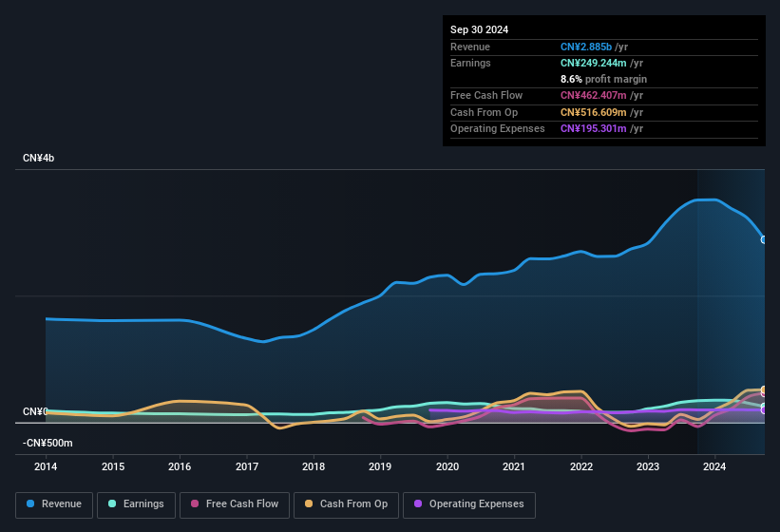Click the 2015 x-axis label
This screenshot has width=780, height=532.
tap(113, 466)
